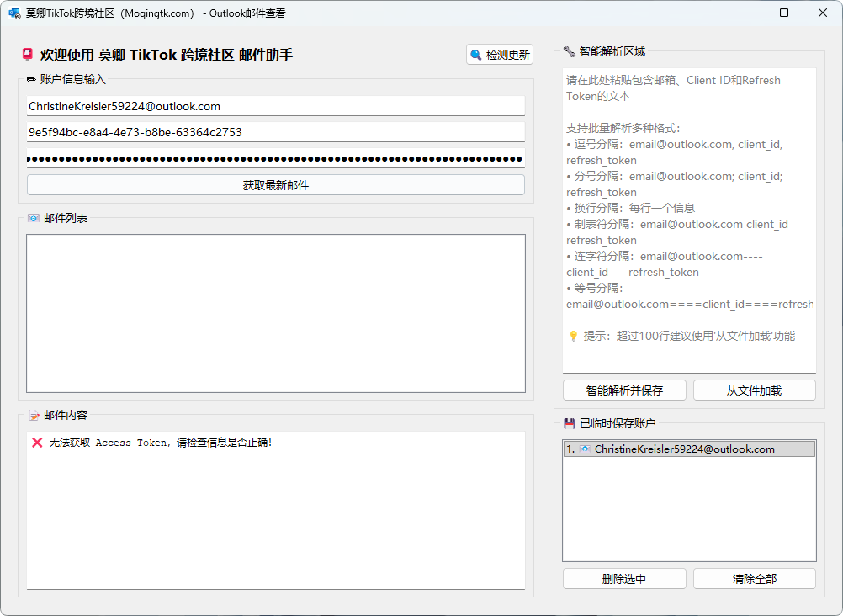Viewport: 843px width, 616px height.
Task: Click 获取最新邮件 button
Action: click(x=276, y=185)
